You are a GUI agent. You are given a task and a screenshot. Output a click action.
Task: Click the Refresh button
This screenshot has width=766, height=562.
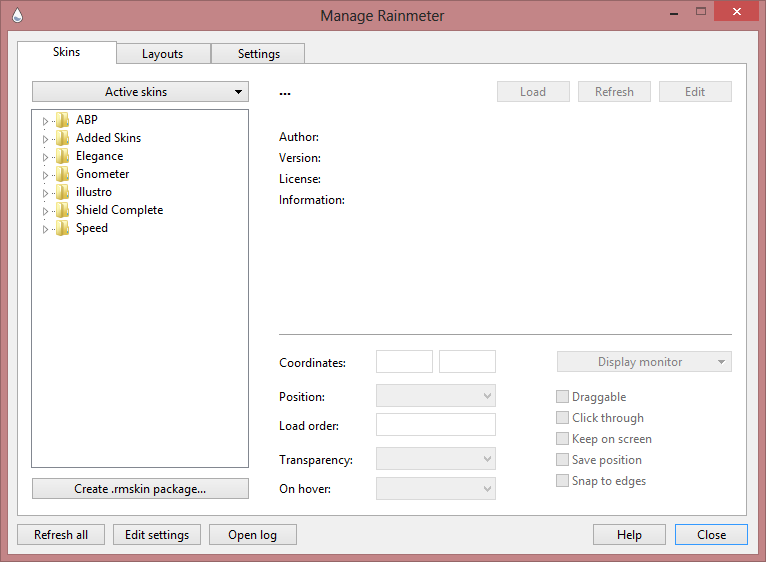[x=614, y=91]
